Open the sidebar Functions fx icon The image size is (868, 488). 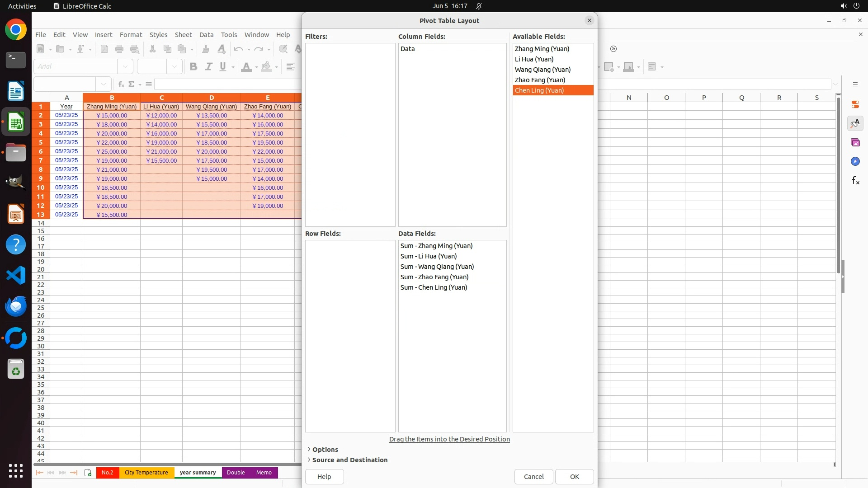pyautogui.click(x=855, y=181)
